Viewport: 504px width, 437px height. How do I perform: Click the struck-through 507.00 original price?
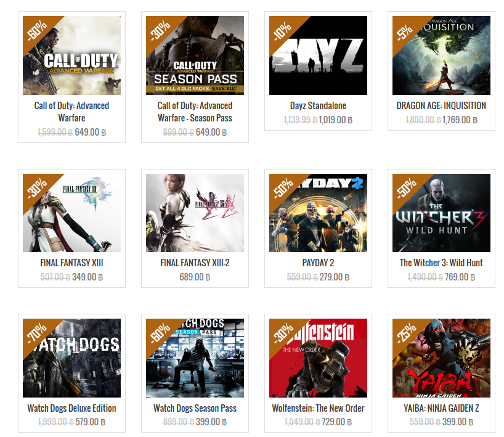[x=55, y=277]
